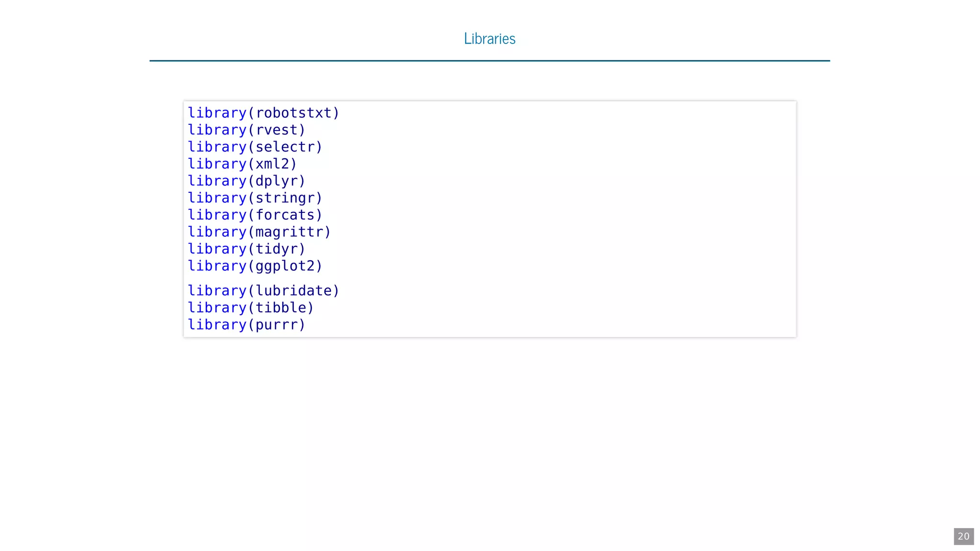Select the line library(lubridate)

[x=263, y=291]
